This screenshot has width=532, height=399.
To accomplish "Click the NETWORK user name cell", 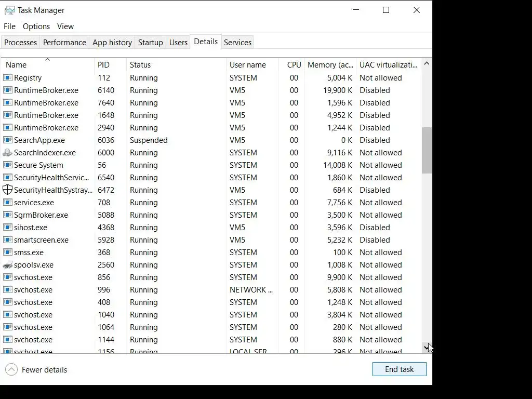I will pos(251,290).
